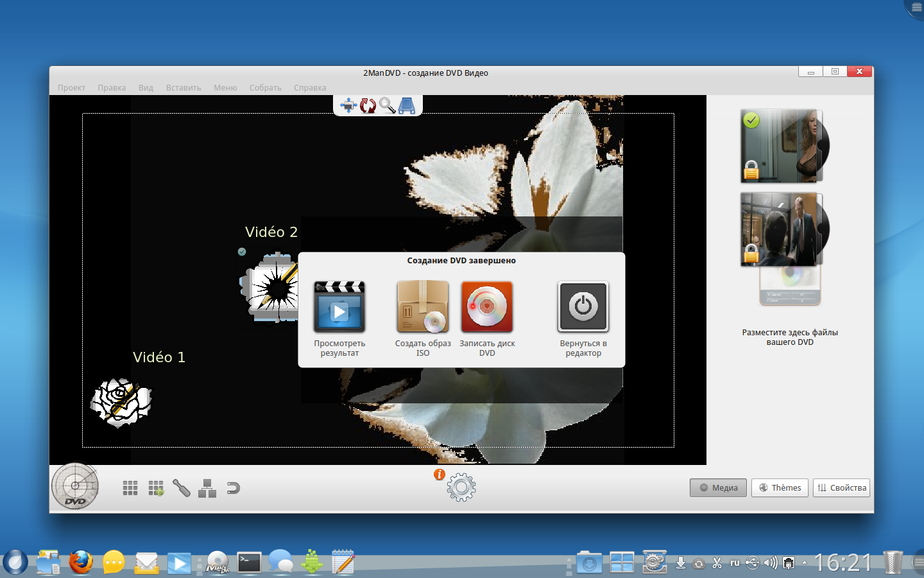
Task: Toggle the 'Свойства' panel button
Action: coord(841,488)
